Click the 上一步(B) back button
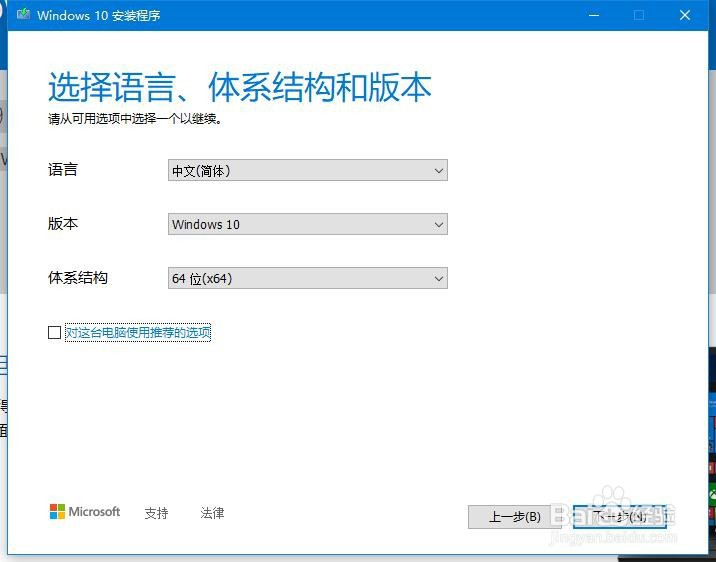 pos(514,517)
